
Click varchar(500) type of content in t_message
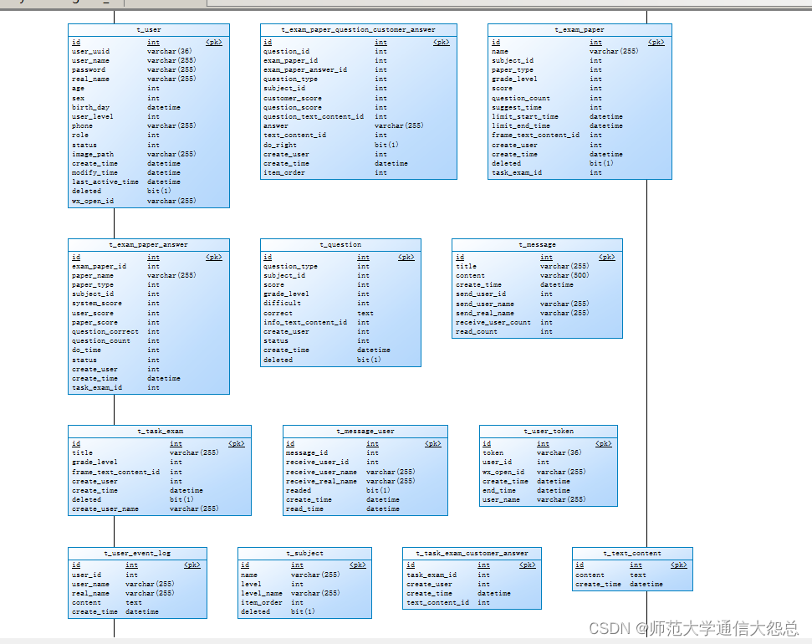click(564, 276)
